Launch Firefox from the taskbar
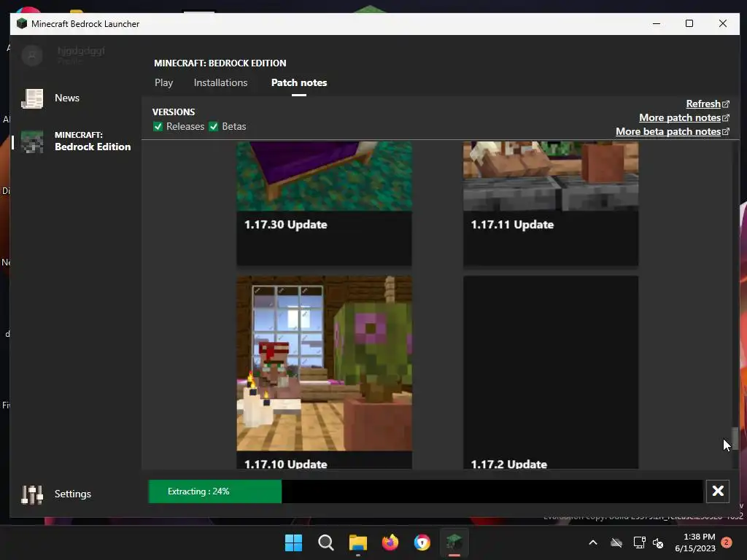Screen dimensions: 747x560 (390, 542)
